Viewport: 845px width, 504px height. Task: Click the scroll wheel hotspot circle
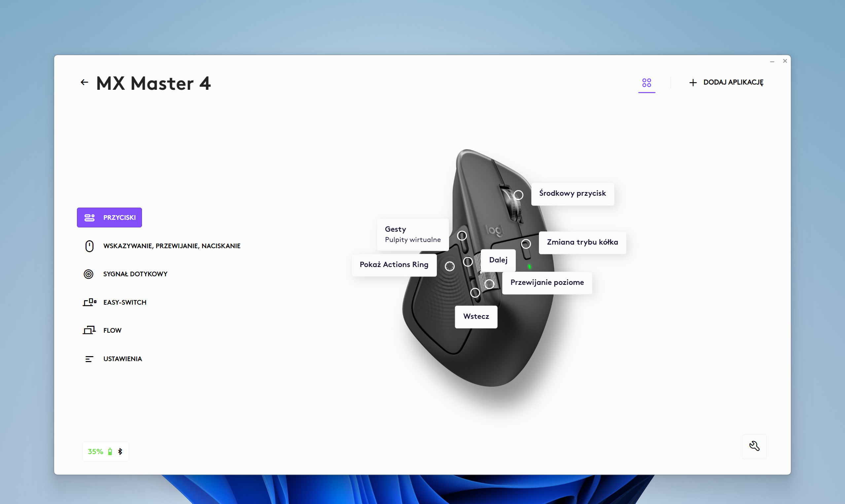[518, 195]
